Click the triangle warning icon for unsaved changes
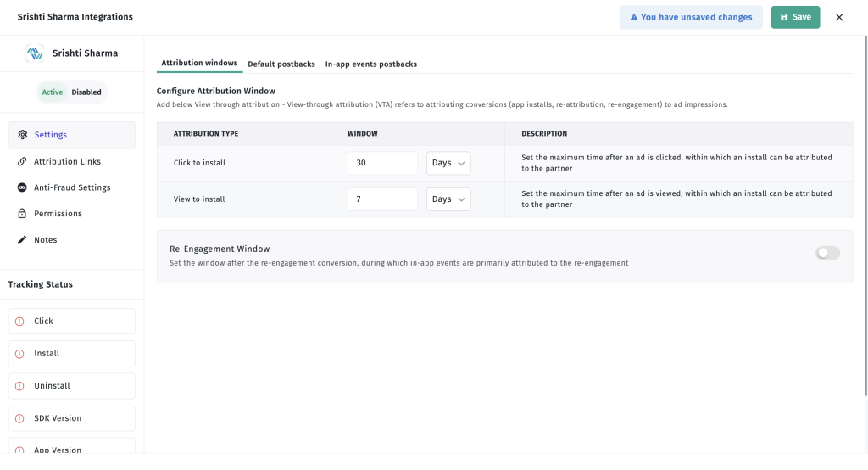Image resolution: width=868 pixels, height=470 pixels. [x=634, y=17]
